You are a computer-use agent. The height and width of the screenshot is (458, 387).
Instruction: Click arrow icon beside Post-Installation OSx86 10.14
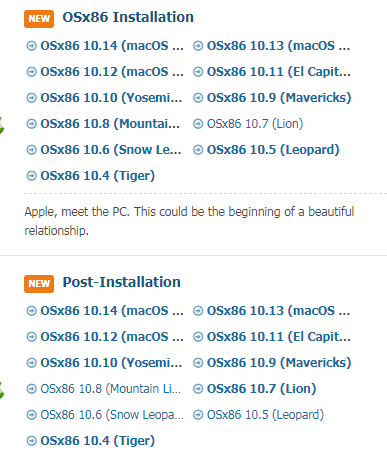pos(31,311)
